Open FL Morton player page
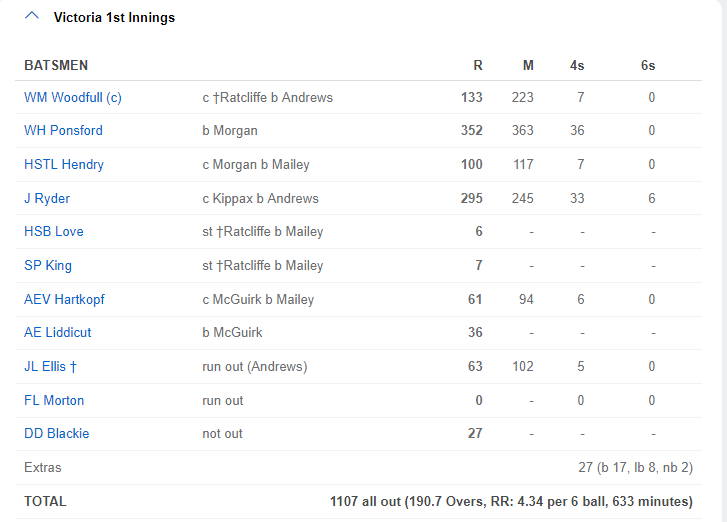 click(54, 400)
